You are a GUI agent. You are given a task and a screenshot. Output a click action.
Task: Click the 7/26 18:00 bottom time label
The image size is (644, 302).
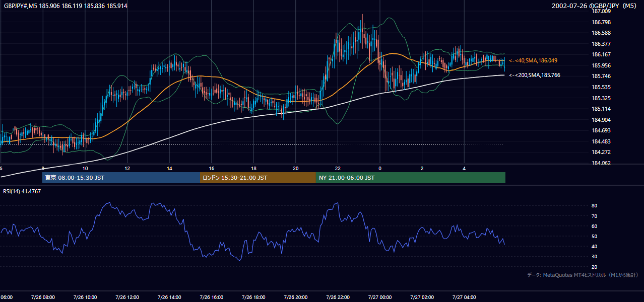pos(253,297)
